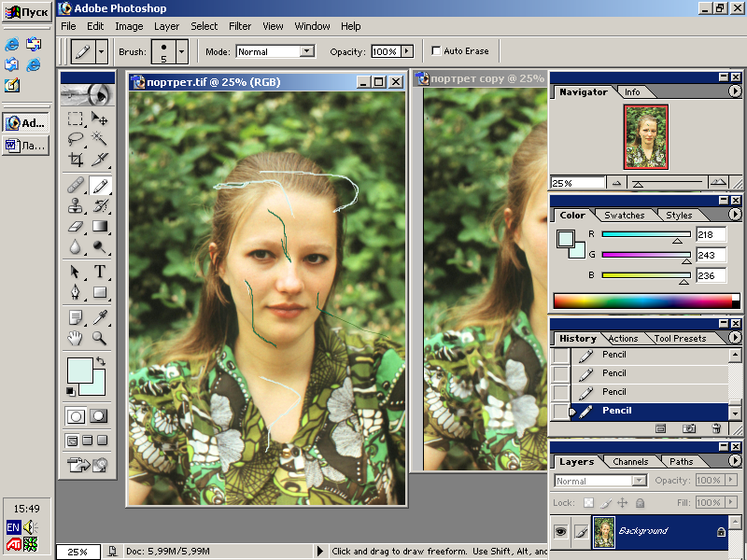Screen dimensions: 747x560
Task: Switch to Full Screen mode
Action: click(x=103, y=441)
